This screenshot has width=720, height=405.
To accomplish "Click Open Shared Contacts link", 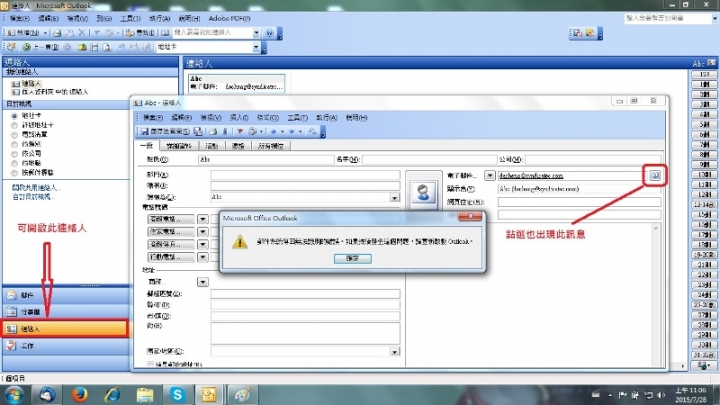I will tap(36, 187).
